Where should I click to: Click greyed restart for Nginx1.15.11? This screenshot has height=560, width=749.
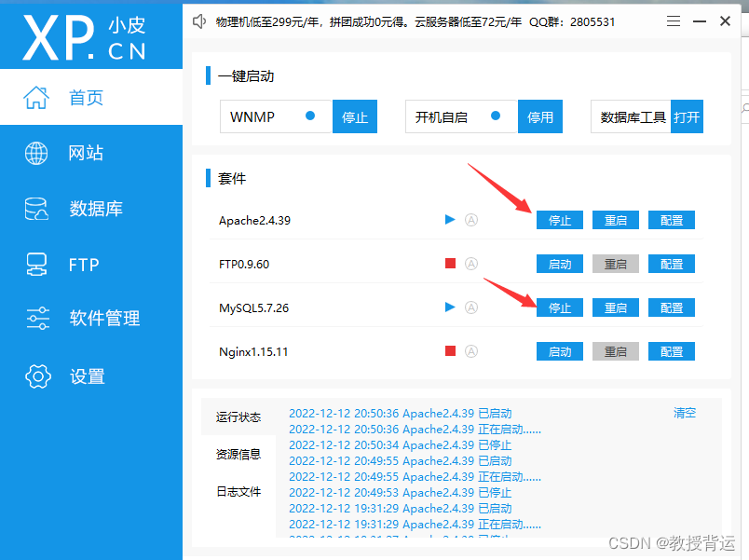coord(616,351)
